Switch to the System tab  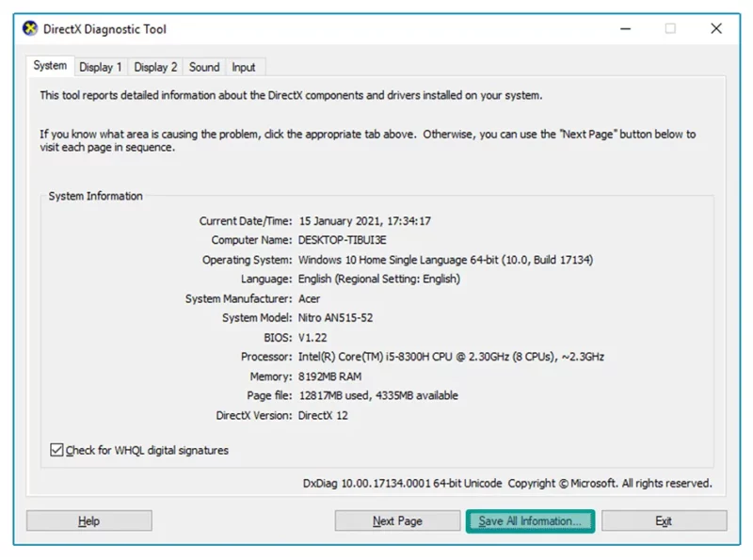pyautogui.click(x=50, y=66)
